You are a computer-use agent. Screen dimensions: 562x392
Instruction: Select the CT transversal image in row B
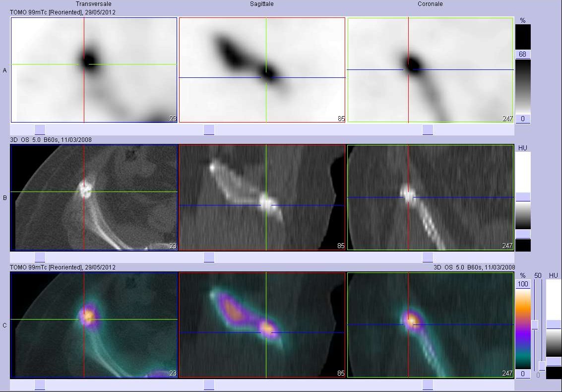pos(94,197)
